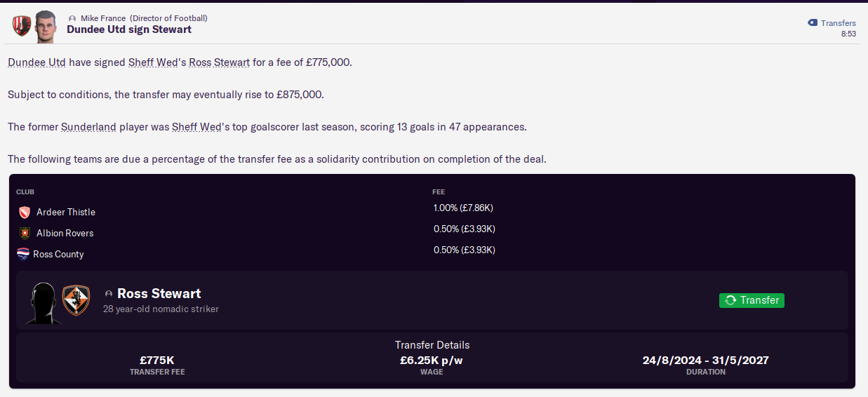Select the Ardeer Thistle club name
The width and height of the screenshot is (868, 397).
pos(66,212)
